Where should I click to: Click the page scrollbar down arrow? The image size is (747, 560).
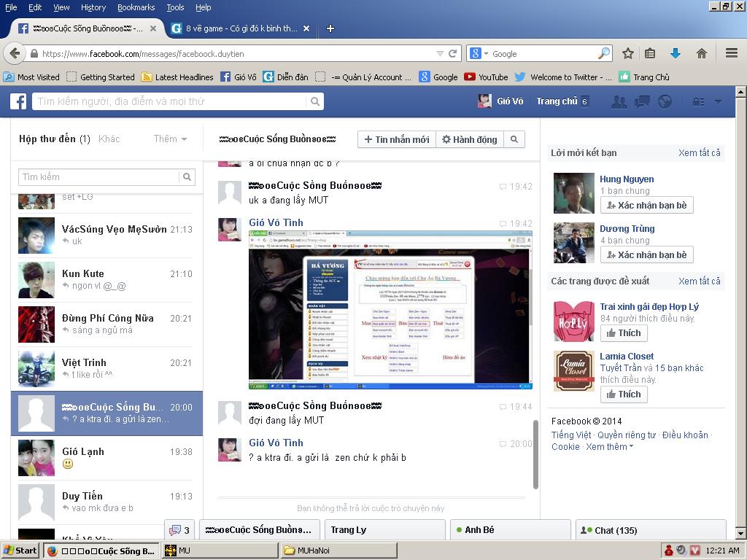(x=741, y=533)
